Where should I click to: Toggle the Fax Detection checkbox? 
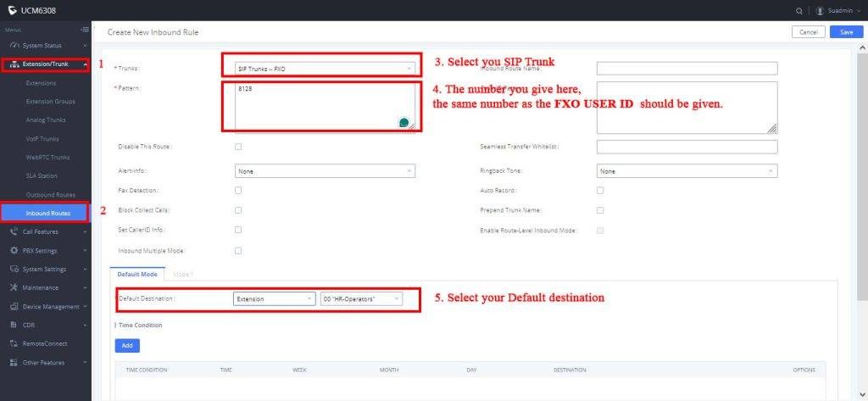click(x=238, y=190)
